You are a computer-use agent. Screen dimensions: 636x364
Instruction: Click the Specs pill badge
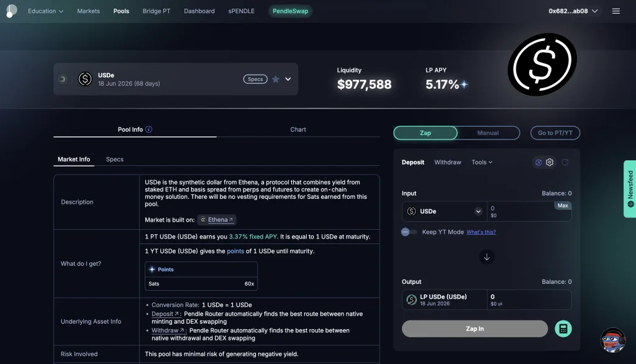click(255, 79)
